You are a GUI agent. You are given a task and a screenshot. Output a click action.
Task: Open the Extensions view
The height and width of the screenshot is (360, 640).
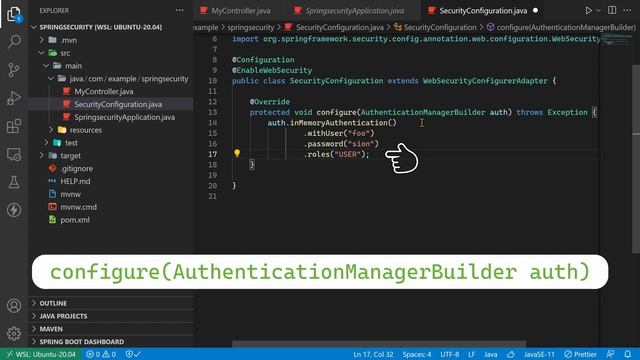(x=14, y=126)
